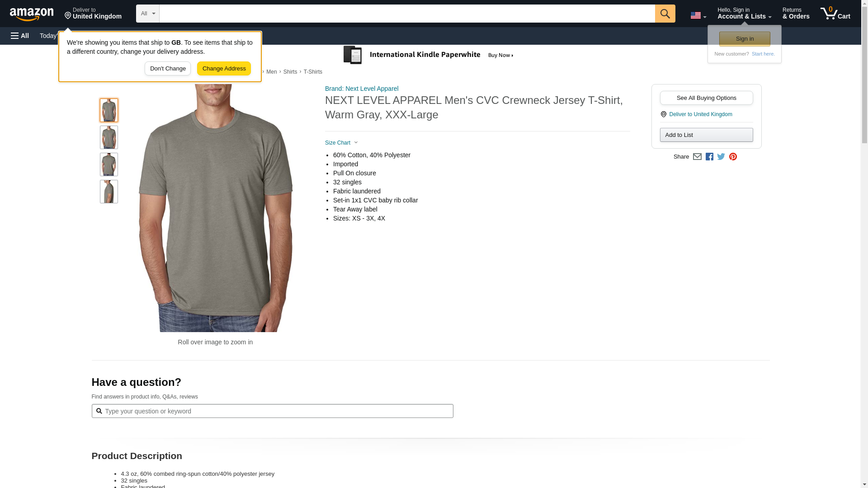Image resolution: width=868 pixels, height=488 pixels.
Task: Click the yellow Sign in button
Action: point(745,39)
